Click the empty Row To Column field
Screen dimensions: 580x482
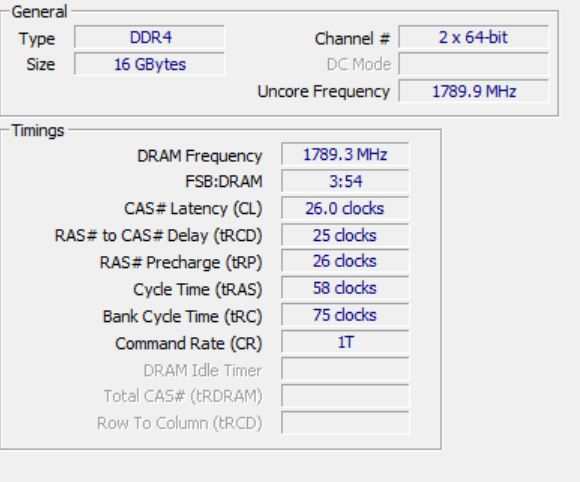[345, 422]
